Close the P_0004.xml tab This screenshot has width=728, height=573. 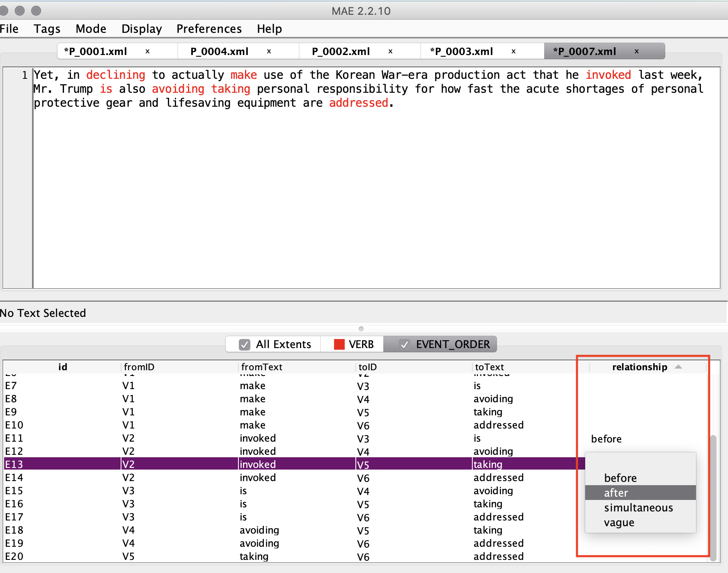pos(269,51)
